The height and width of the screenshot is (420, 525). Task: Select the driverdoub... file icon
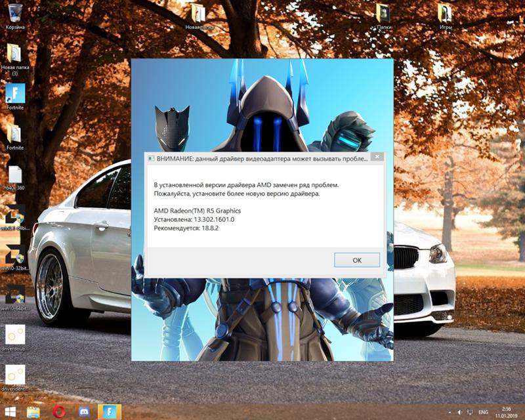pyautogui.click(x=15, y=337)
